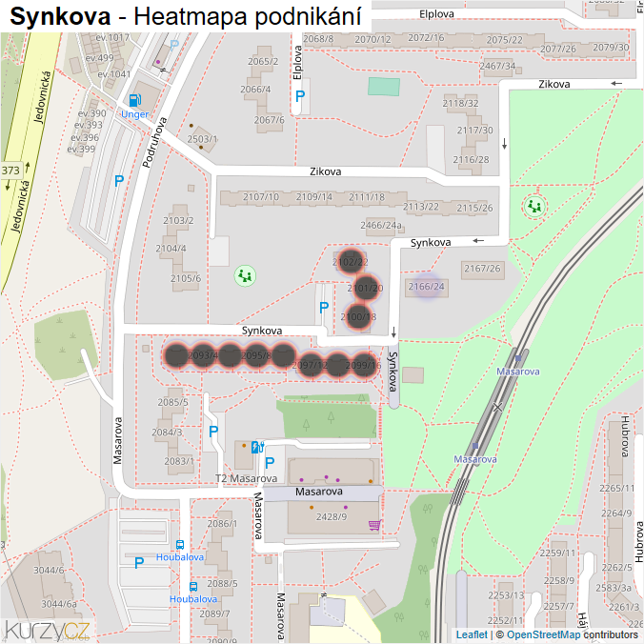This screenshot has width=644, height=644.
Task: Click building number 2107/10
Action: [x=261, y=197]
